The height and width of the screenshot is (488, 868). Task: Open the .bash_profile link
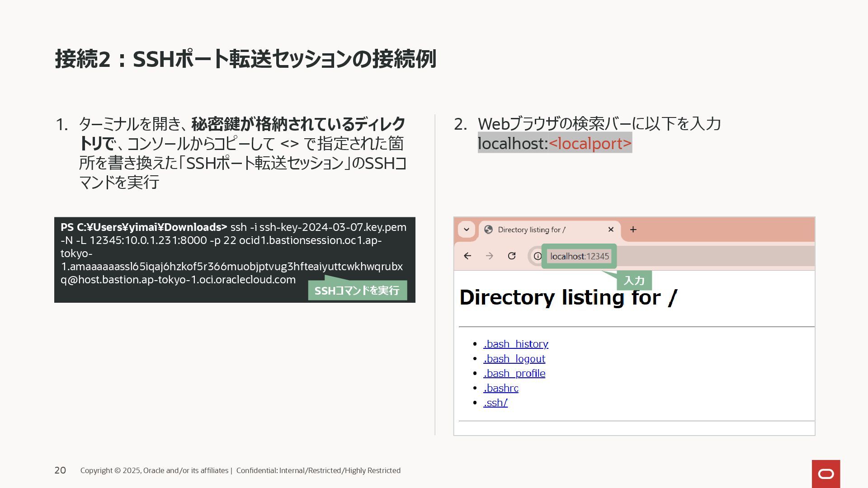point(514,373)
